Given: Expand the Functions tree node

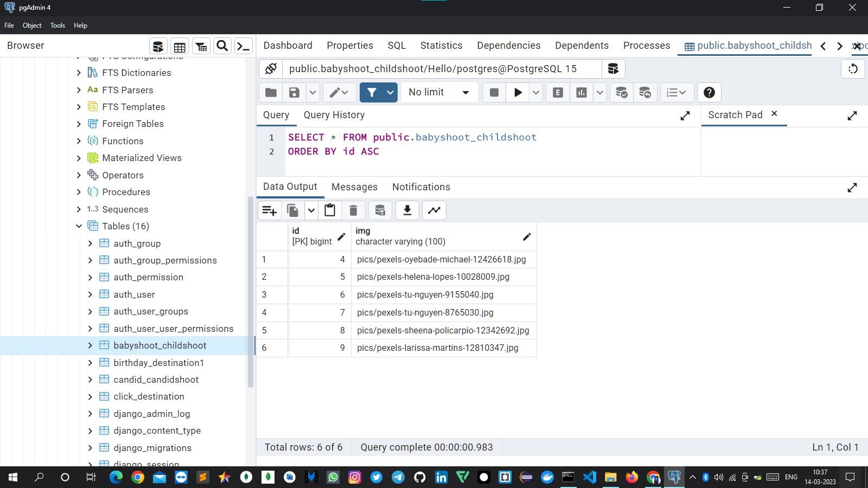Looking at the screenshot, I should 79,141.
